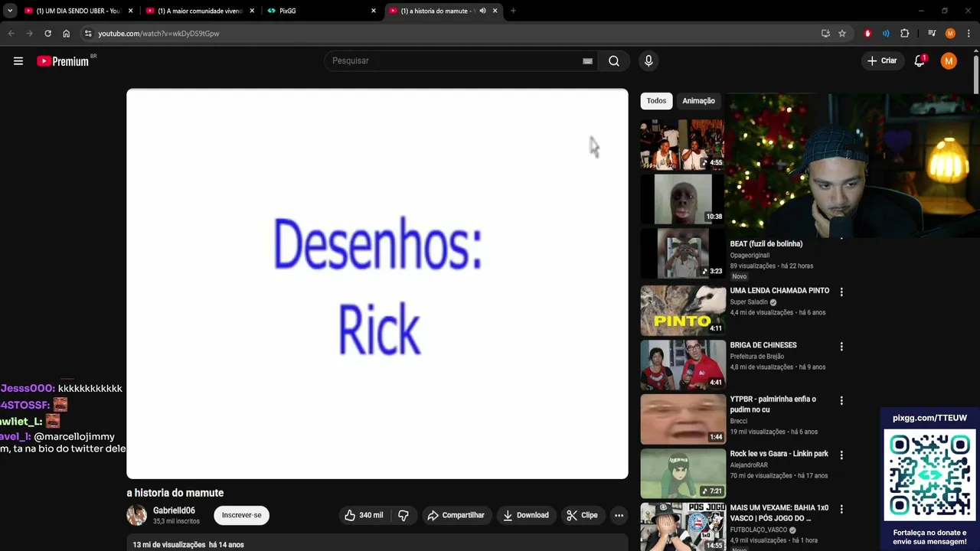Click the magnifier search button
This screenshot has height=551, width=980.
pos(614,61)
